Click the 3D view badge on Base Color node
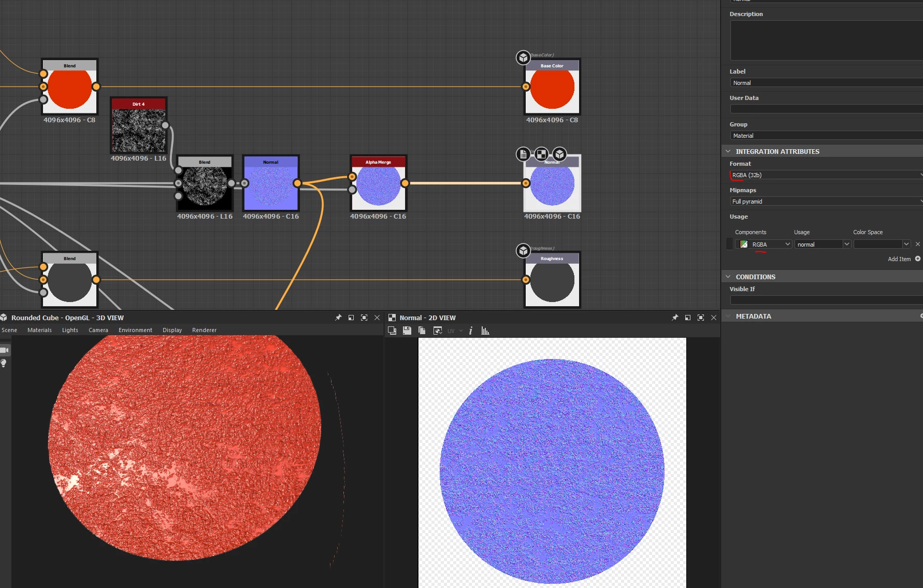Viewport: 923px width, 588px height. pos(523,58)
